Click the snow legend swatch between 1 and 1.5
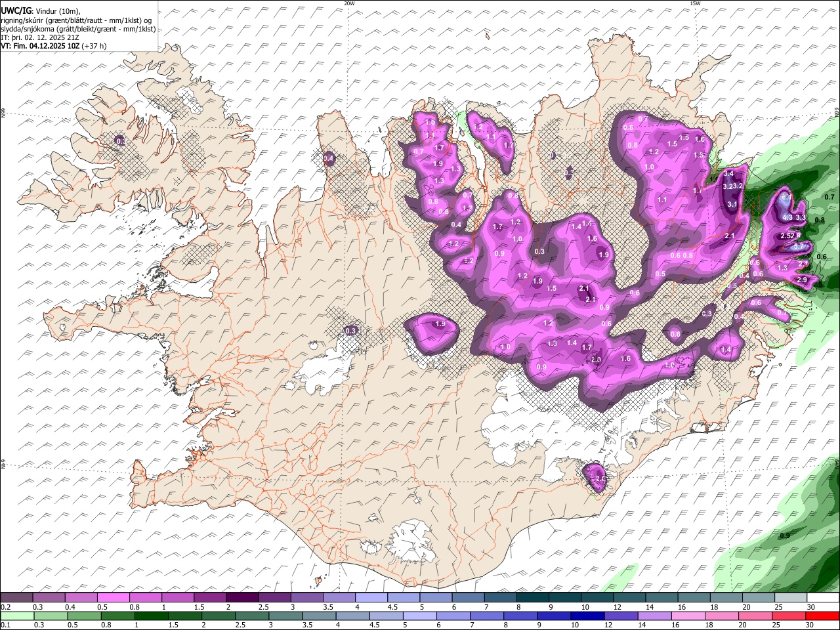The width and height of the screenshot is (840, 630). [178, 598]
